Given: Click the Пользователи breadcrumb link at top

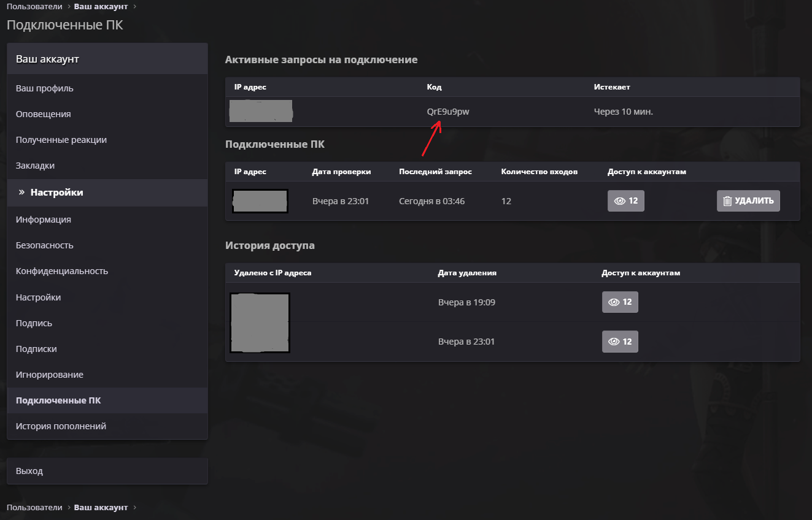Looking at the screenshot, I should pos(34,7).
